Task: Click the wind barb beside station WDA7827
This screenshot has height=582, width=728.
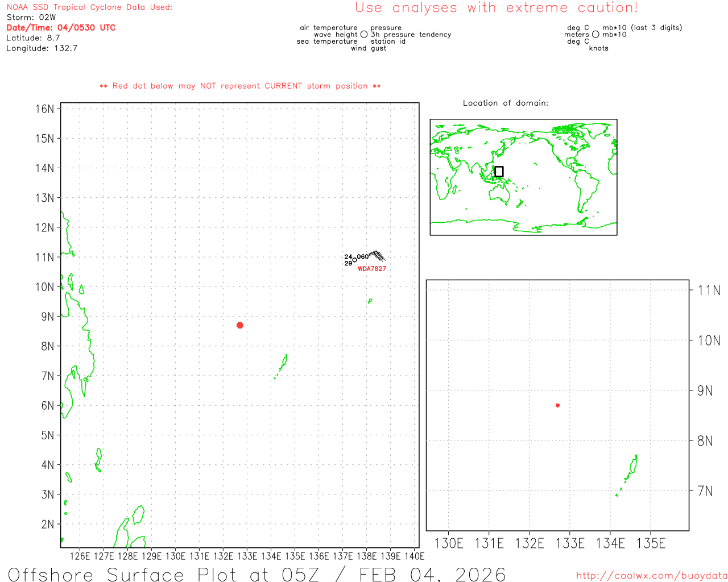Action: 377,256
